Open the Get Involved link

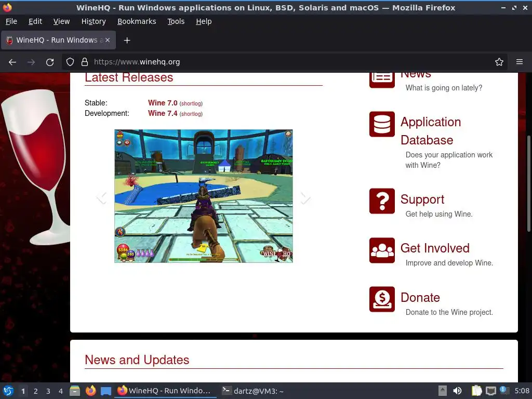[435, 248]
